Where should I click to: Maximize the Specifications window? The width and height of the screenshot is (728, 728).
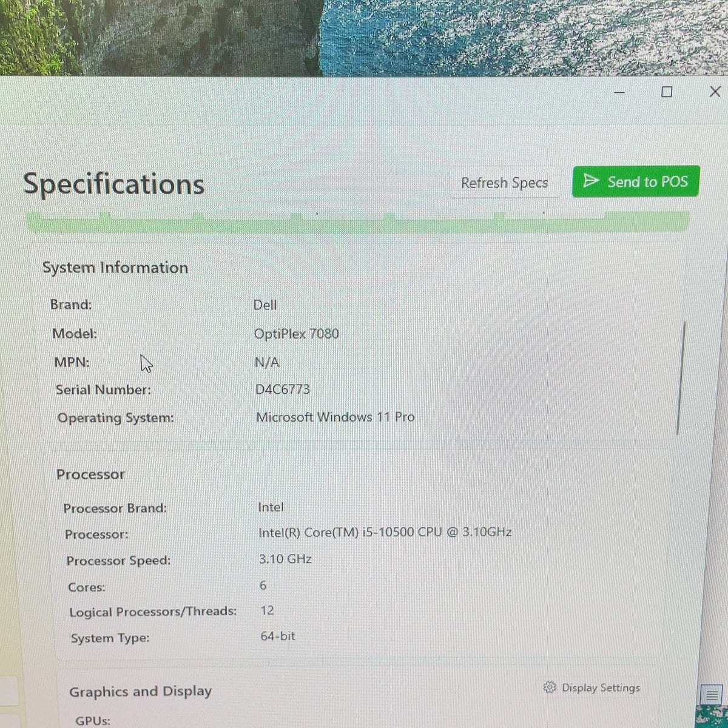(x=667, y=92)
